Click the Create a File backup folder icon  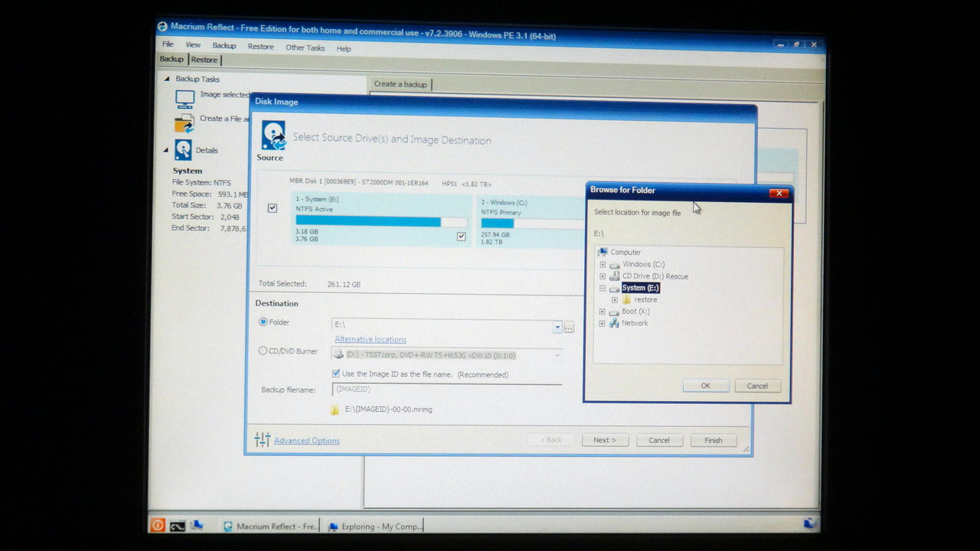184,123
